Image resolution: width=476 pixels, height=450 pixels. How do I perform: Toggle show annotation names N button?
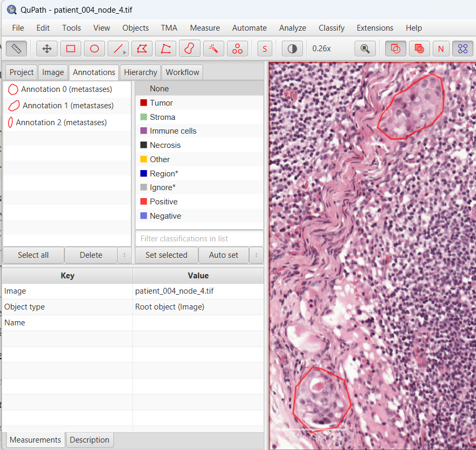click(x=441, y=49)
